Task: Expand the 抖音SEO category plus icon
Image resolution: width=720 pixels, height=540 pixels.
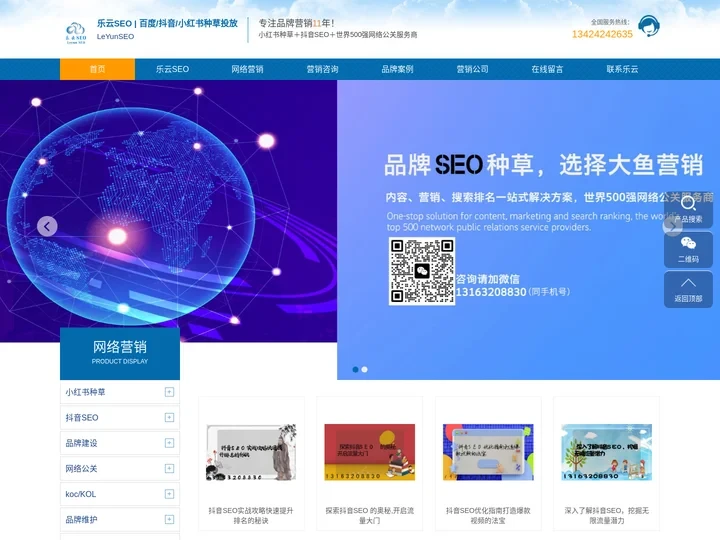Action: (x=169, y=417)
